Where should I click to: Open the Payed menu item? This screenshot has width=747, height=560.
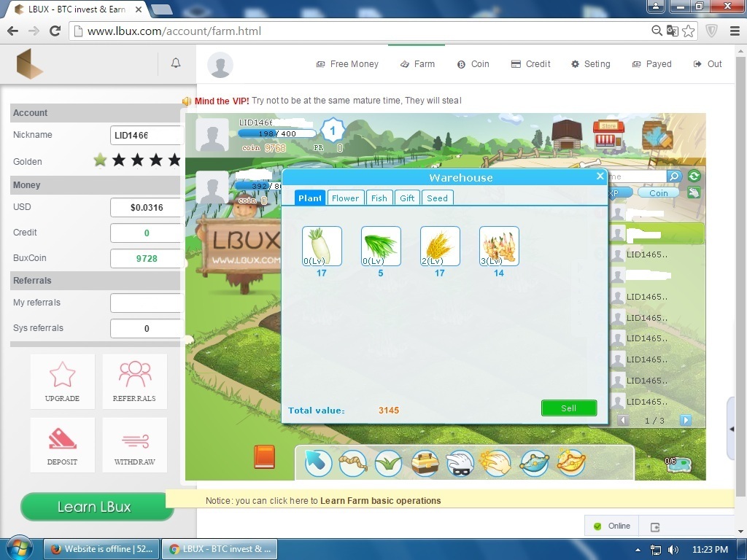[651, 64]
